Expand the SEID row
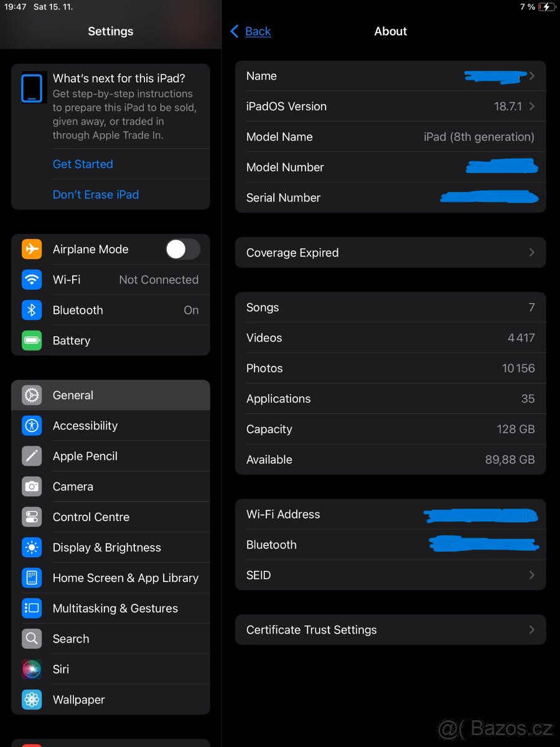The height and width of the screenshot is (747, 560). coord(390,575)
